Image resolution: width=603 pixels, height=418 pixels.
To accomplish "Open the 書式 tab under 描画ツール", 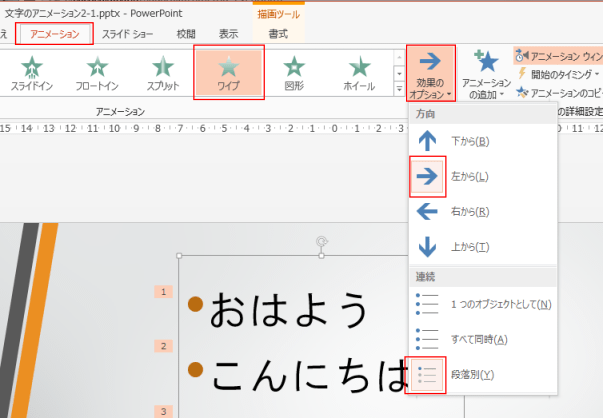I will pos(278,34).
